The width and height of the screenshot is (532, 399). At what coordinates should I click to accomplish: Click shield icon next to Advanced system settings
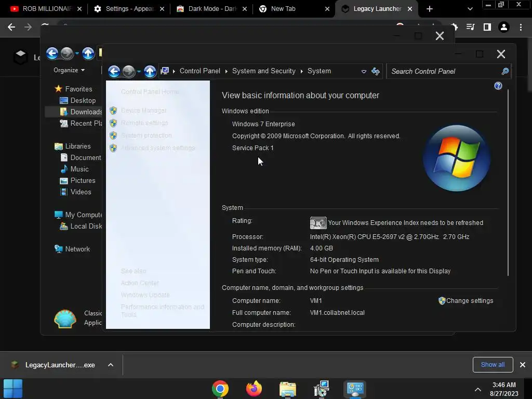point(113,148)
